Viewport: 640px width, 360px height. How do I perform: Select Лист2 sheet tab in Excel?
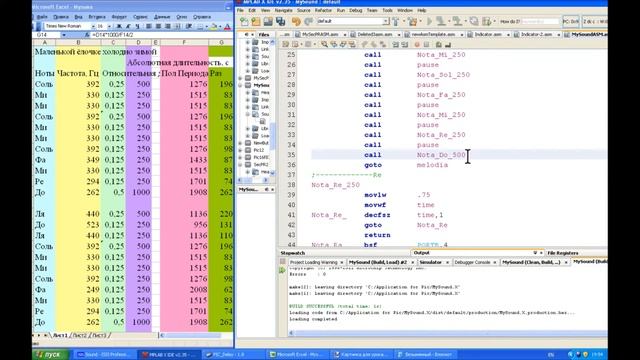click(x=80, y=335)
